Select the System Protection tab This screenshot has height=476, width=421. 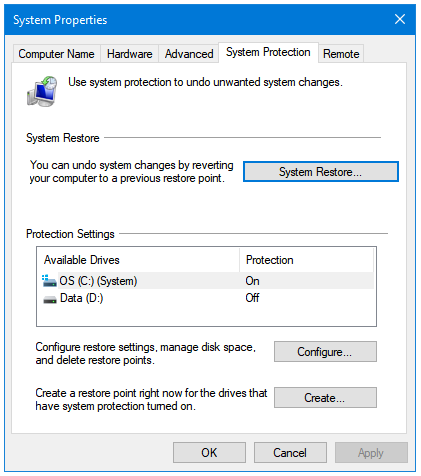[x=268, y=52]
